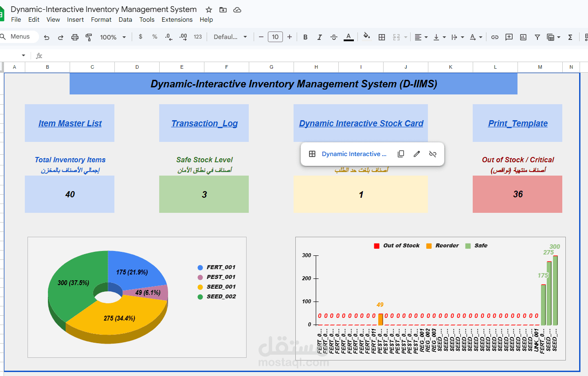Open the Print_Template link

(517, 123)
